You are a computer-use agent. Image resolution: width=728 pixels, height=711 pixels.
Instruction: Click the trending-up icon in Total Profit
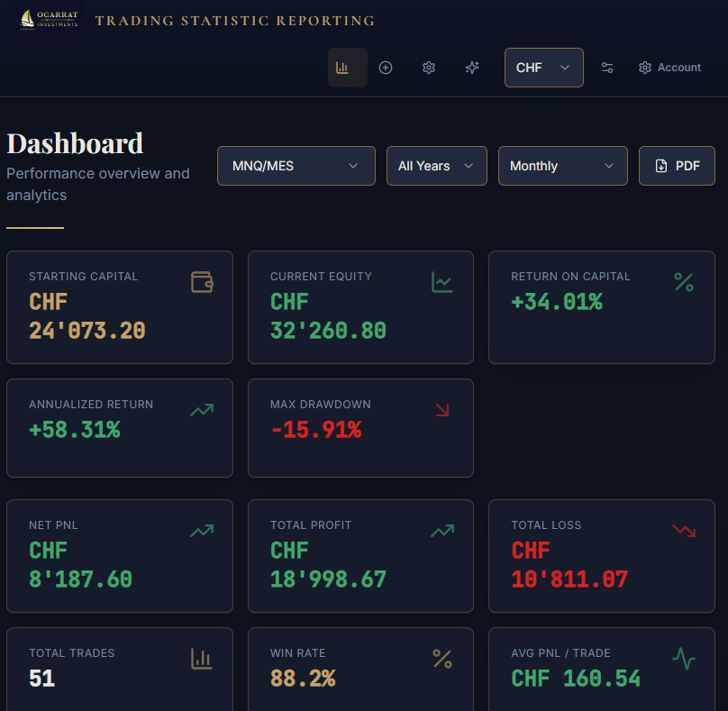[442, 531]
